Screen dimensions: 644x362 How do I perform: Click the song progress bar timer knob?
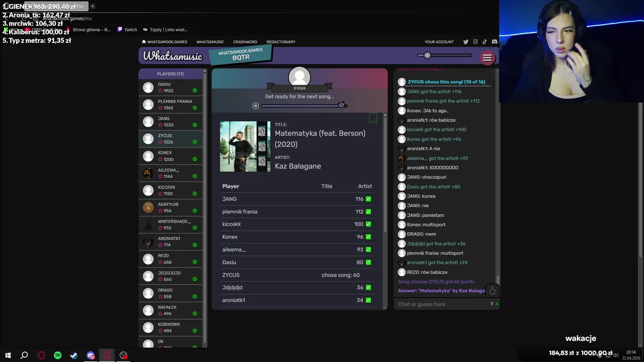(342, 105)
